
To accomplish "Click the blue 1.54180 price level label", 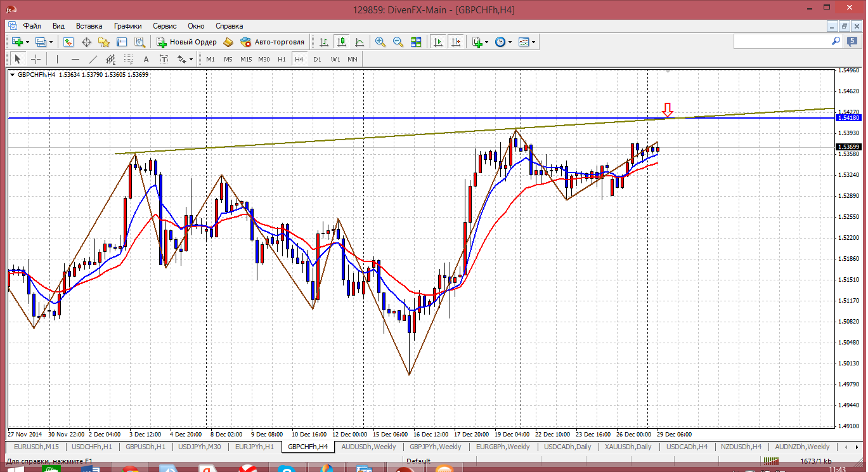I will pos(848,118).
